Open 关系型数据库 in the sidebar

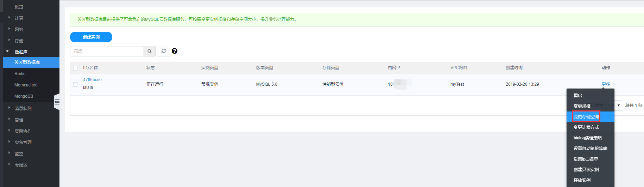tap(31, 62)
